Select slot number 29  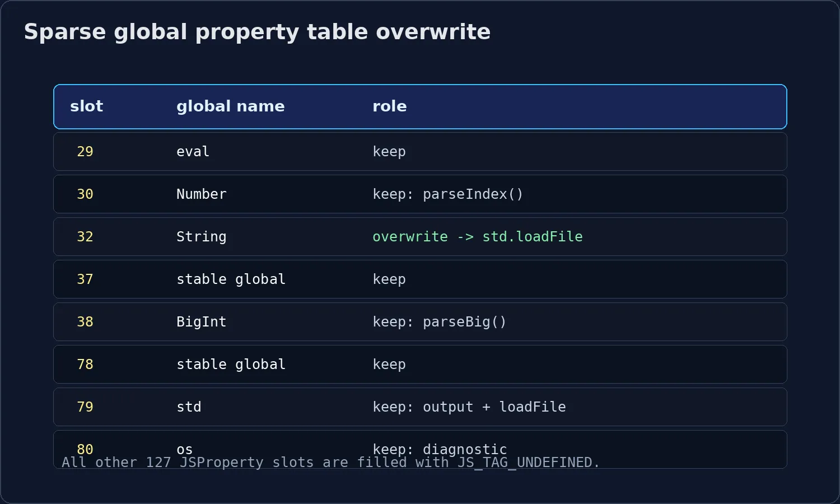85,152
